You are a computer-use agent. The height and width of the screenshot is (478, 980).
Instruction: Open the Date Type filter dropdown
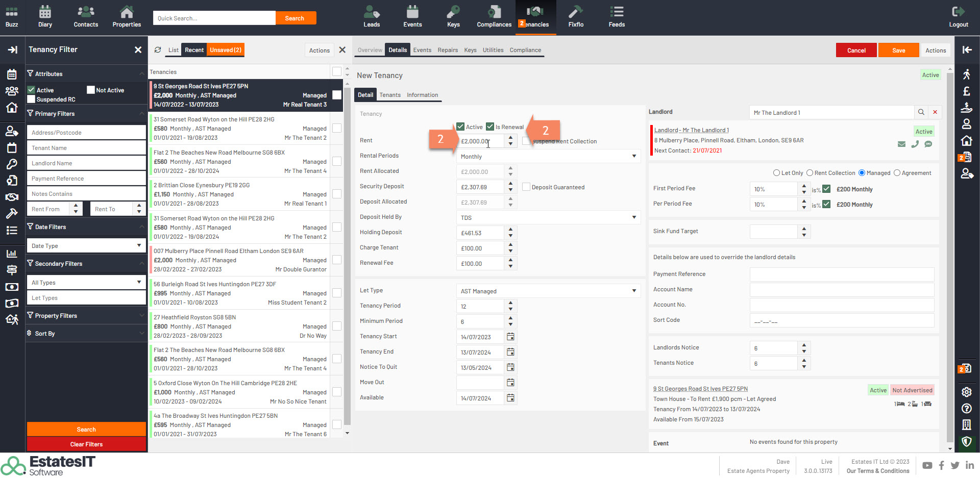click(86, 246)
